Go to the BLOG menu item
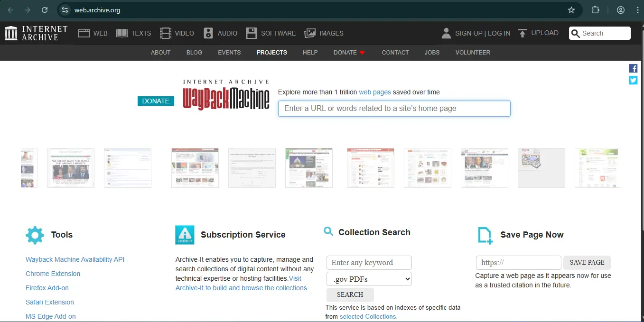This screenshot has width=644, height=322. click(194, 53)
